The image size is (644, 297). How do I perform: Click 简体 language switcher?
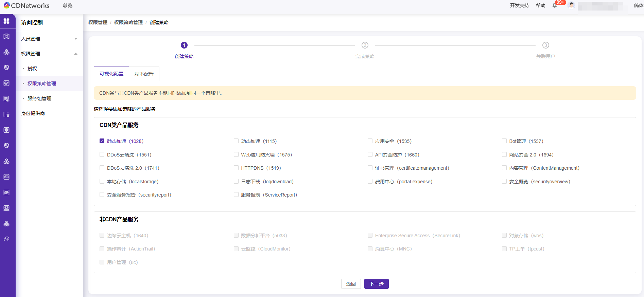coord(639,5)
